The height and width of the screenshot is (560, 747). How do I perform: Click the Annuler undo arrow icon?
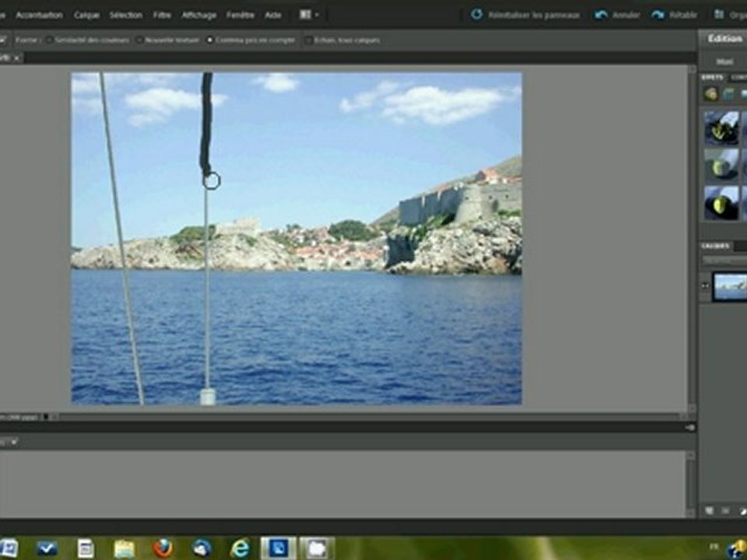[x=601, y=15]
